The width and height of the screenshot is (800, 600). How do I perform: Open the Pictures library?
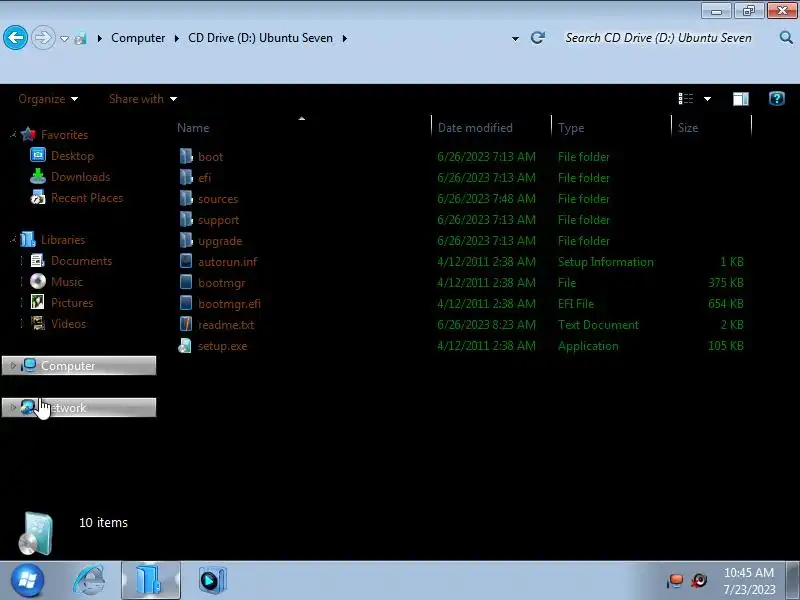click(72, 303)
